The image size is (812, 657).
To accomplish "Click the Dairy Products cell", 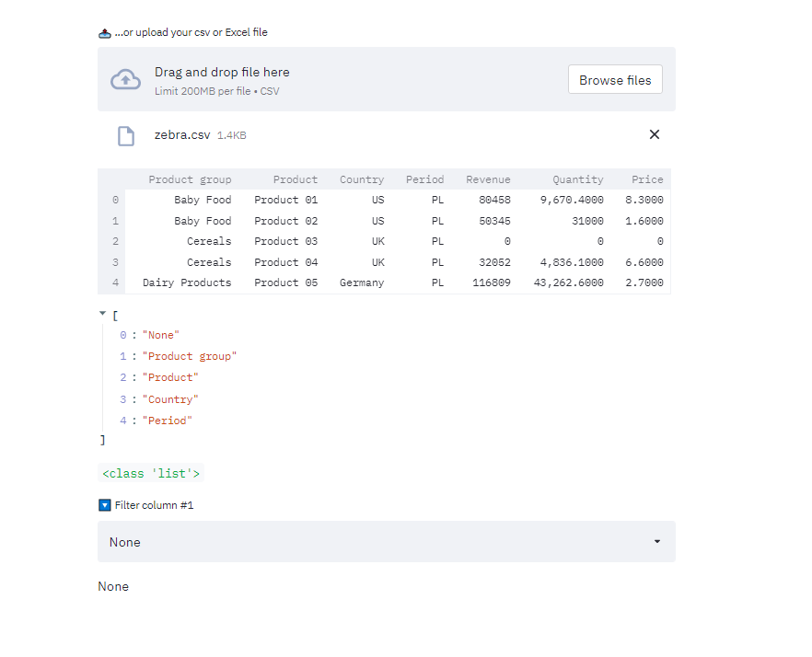I will 187,282.
